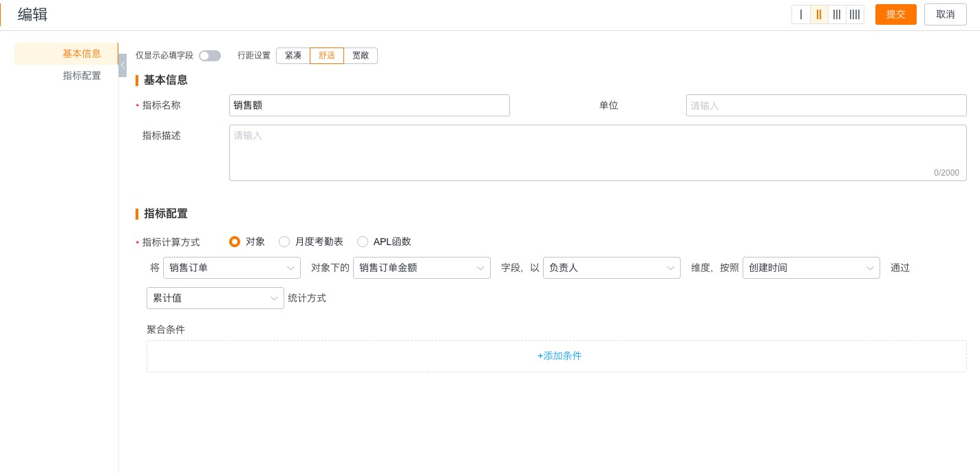Select the APL函数 radio button
Screen dimensions: 980x473
click(x=363, y=242)
